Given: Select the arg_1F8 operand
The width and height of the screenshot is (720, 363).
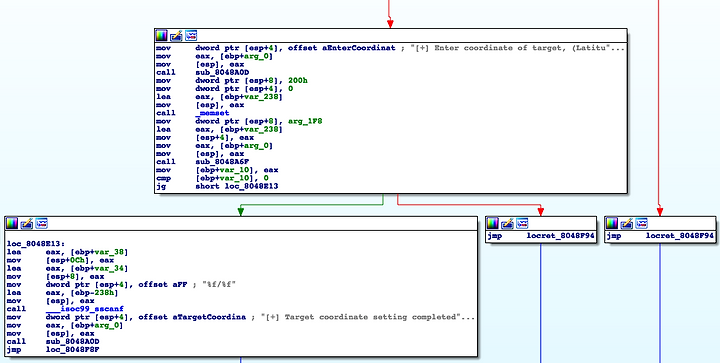Looking at the screenshot, I should click(304, 121).
